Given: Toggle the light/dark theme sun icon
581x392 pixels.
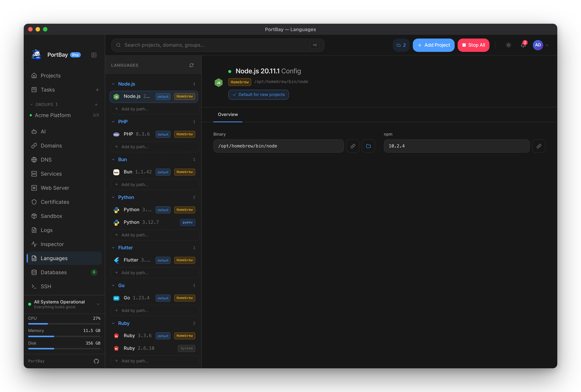Looking at the screenshot, I should pos(509,45).
